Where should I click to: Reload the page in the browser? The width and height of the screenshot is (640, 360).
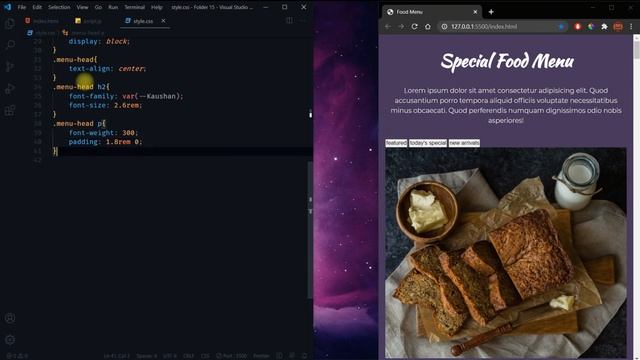pos(414,27)
